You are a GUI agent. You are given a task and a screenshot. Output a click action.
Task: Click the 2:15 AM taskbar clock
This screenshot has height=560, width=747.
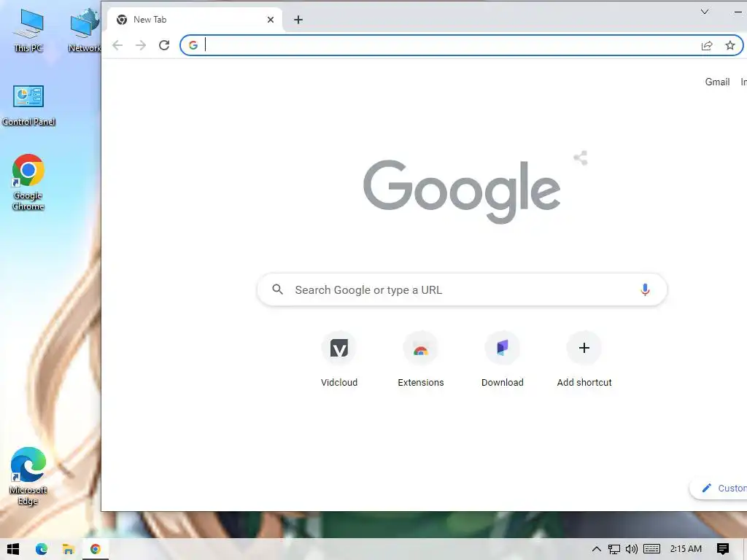(686, 549)
